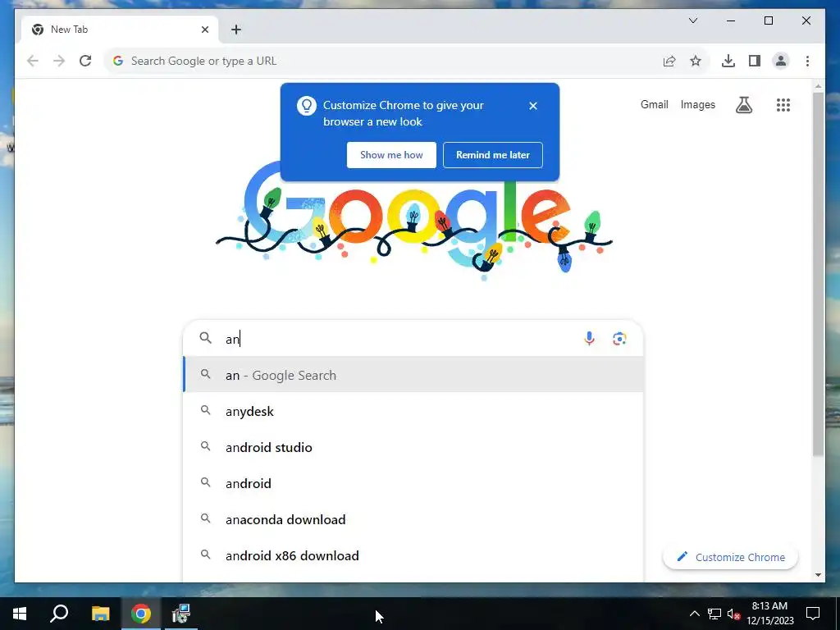This screenshot has height=630, width=840.
Task: Click Remind me later button
Action: pyautogui.click(x=493, y=155)
